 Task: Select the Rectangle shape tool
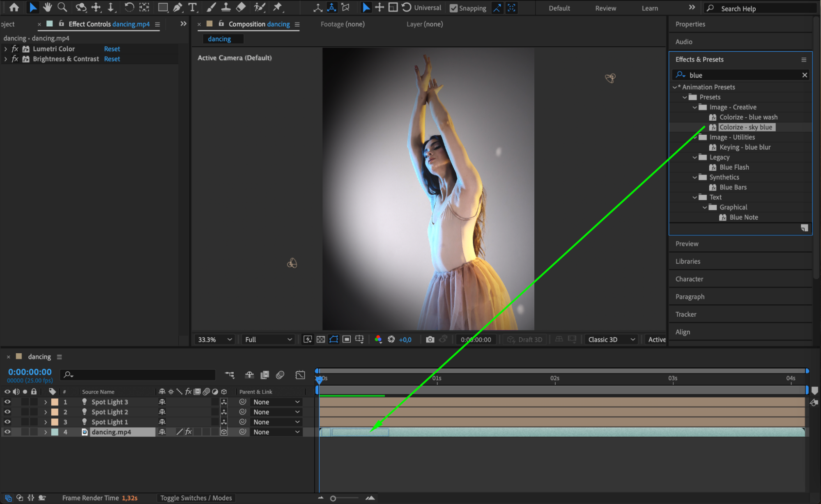(163, 7)
